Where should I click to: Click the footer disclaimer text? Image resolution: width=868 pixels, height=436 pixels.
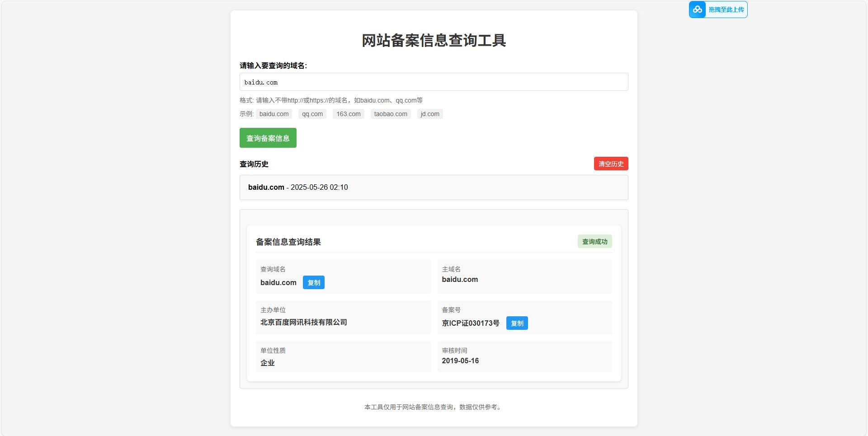point(434,407)
